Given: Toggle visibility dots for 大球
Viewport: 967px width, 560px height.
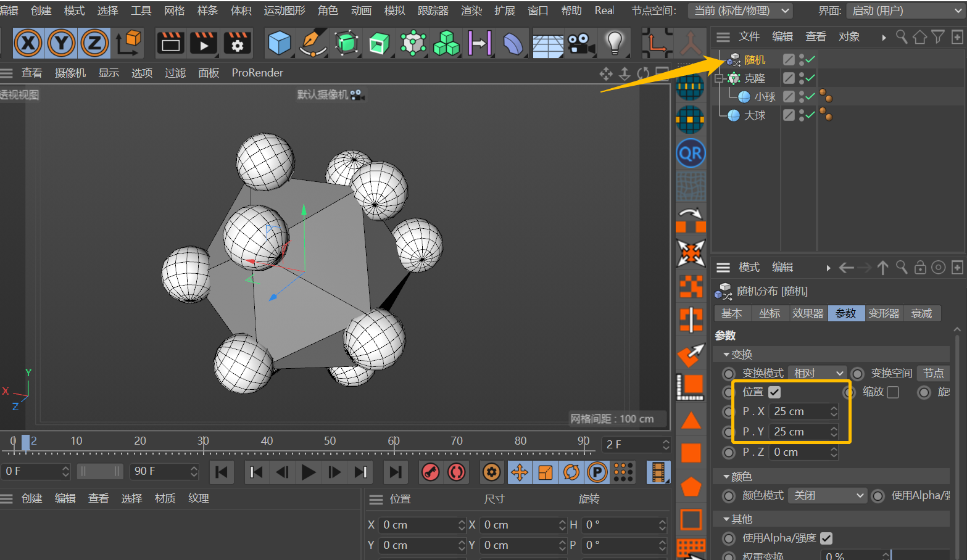Looking at the screenshot, I should pos(802,115).
